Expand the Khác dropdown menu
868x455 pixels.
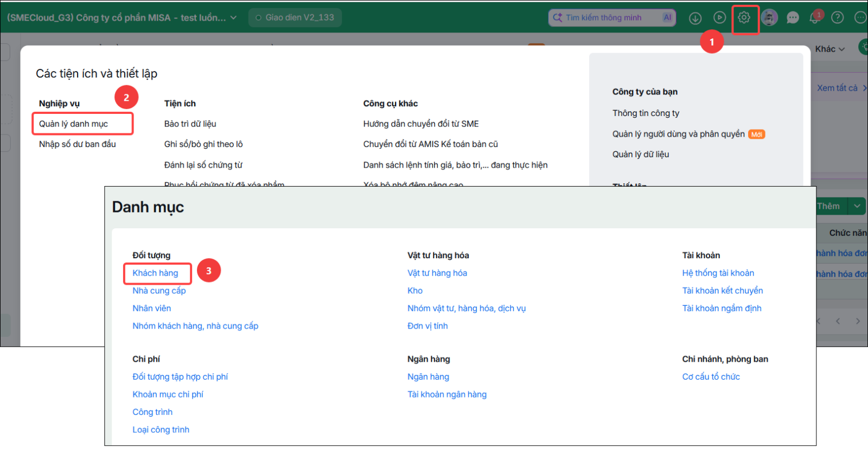click(x=830, y=49)
